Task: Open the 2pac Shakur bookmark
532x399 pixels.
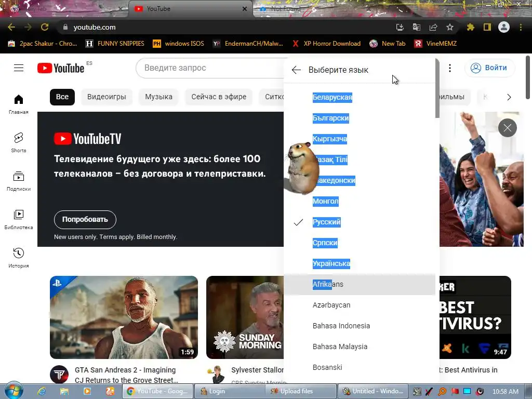Action: point(43,44)
